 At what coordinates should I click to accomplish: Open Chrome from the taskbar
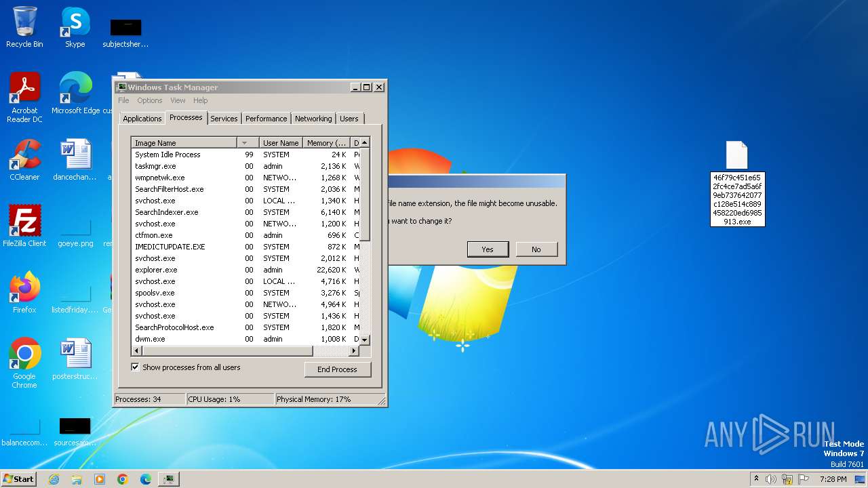(x=123, y=479)
